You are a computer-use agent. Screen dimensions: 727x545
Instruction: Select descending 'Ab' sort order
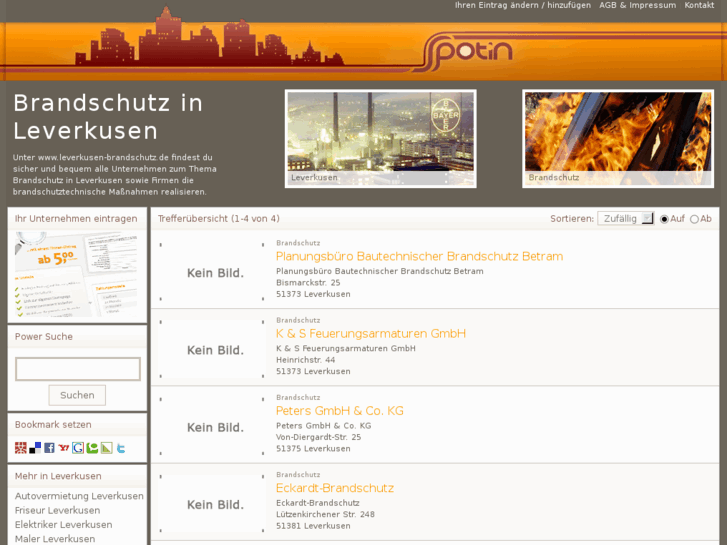(x=694, y=219)
